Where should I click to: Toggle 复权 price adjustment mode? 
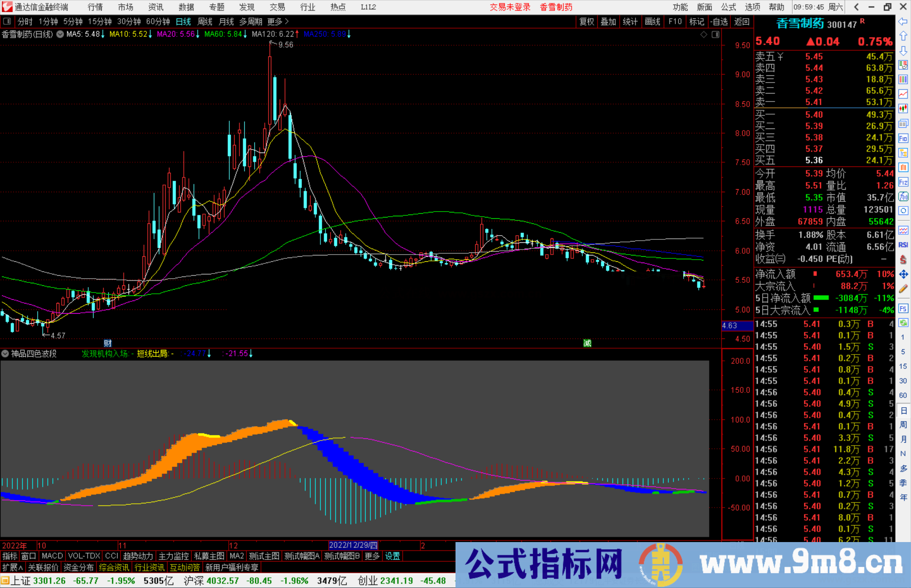coord(586,21)
